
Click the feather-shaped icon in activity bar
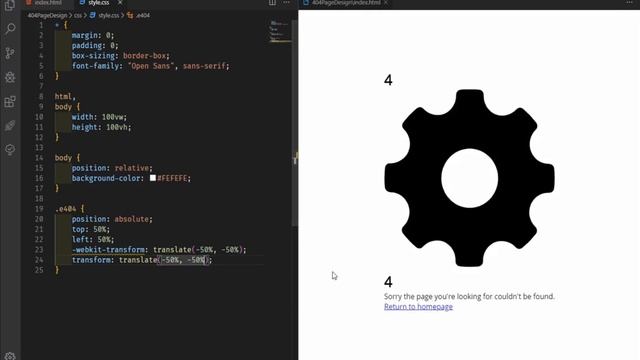(x=10, y=125)
